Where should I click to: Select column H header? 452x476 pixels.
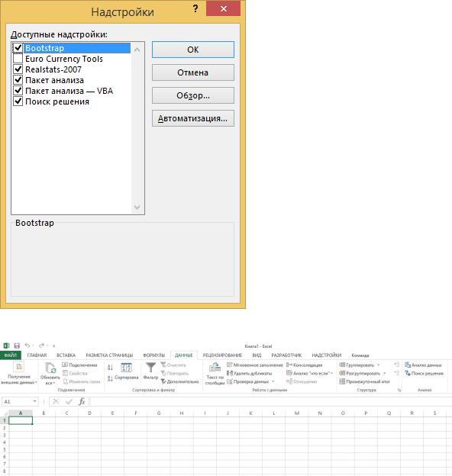182,413
